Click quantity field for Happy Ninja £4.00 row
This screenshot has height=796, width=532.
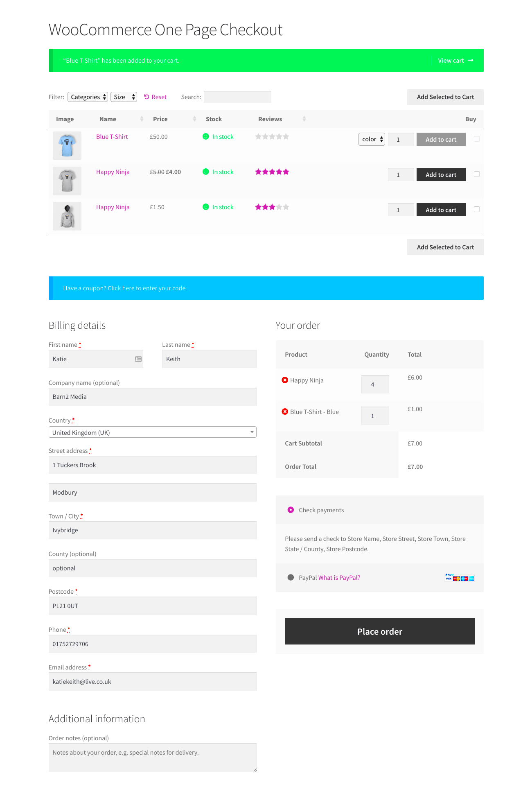pyautogui.click(x=401, y=175)
